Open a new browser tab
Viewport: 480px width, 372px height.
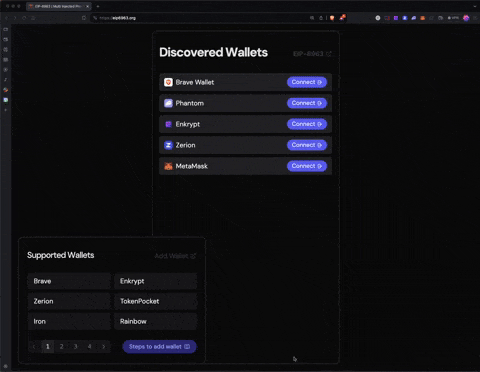(98, 6)
